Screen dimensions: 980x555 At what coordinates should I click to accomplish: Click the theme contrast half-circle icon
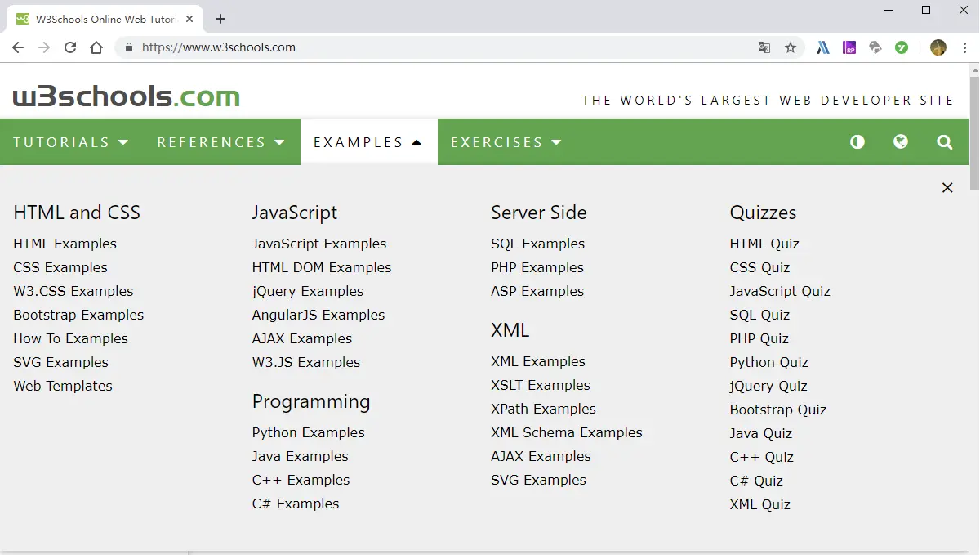click(857, 142)
